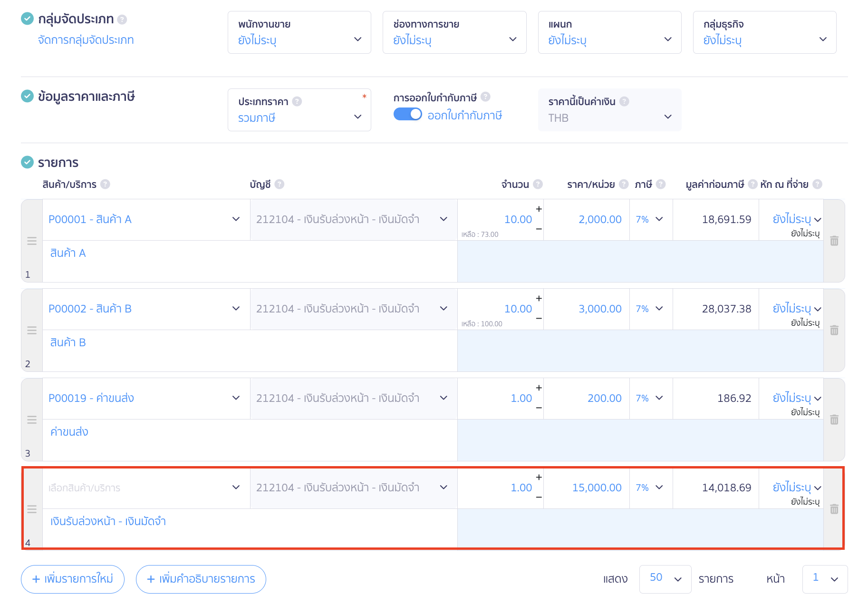Open help icon beside มูลค่าก่อนภาษี column
This screenshot has height=605, width=868.
point(753,184)
